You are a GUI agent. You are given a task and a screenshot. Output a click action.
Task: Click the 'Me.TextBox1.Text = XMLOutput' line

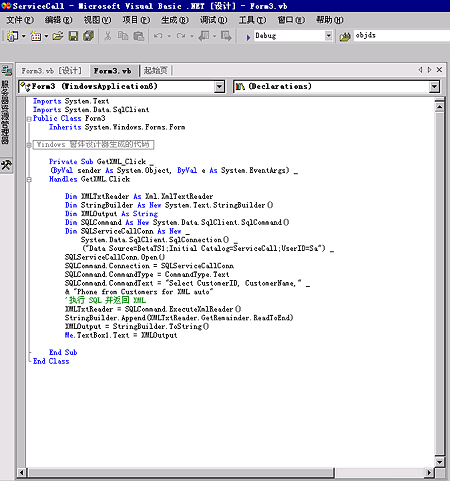[x=121, y=335]
